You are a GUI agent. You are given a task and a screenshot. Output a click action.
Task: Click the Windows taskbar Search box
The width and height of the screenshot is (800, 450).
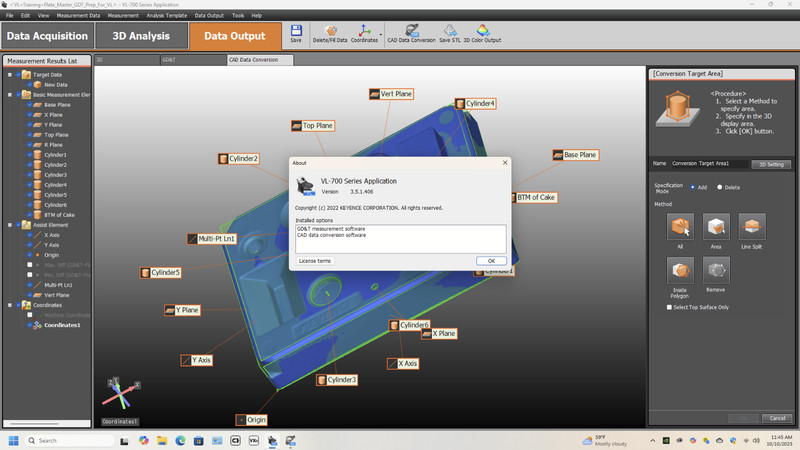click(x=69, y=440)
